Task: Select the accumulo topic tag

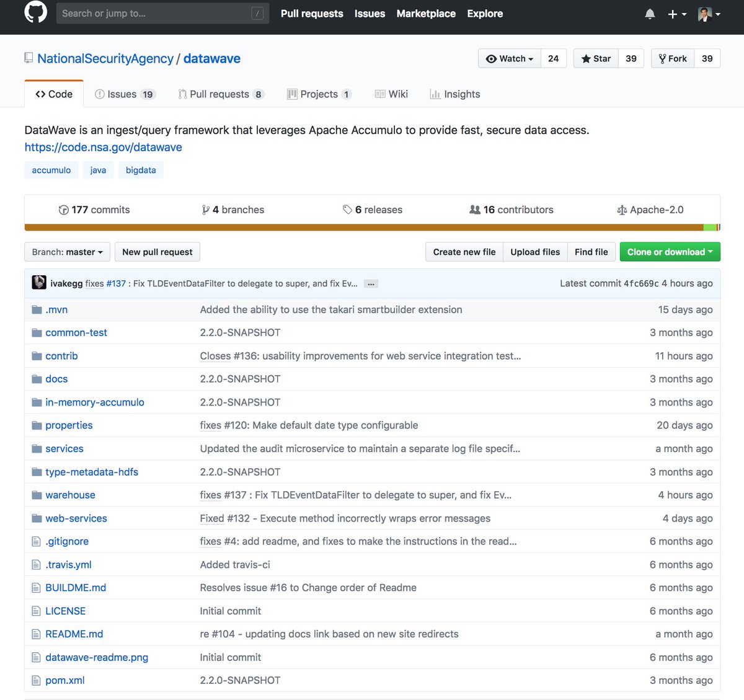Action: pos(51,170)
